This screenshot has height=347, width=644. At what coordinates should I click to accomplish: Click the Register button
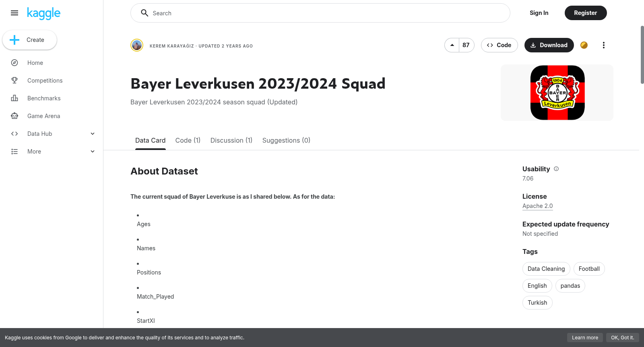[586, 13]
